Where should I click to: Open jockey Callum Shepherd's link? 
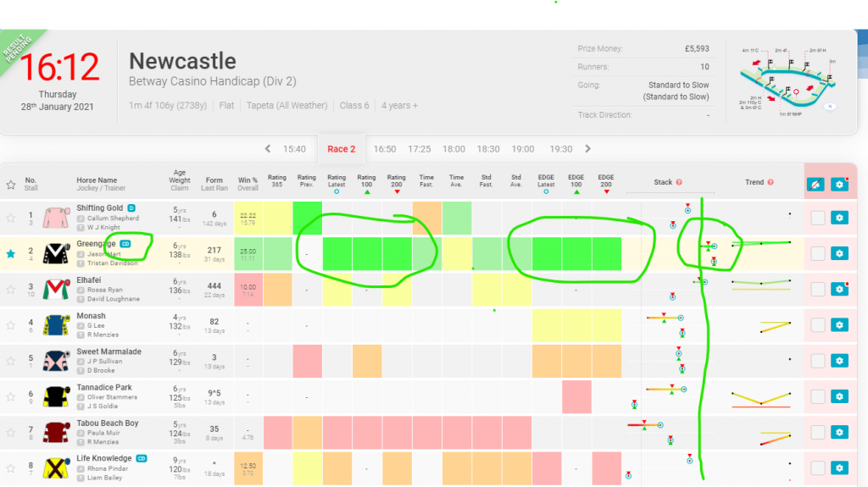click(114, 218)
